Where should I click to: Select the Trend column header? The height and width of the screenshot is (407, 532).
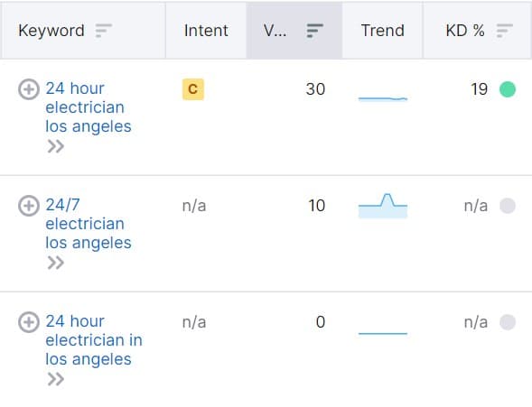[x=382, y=31]
